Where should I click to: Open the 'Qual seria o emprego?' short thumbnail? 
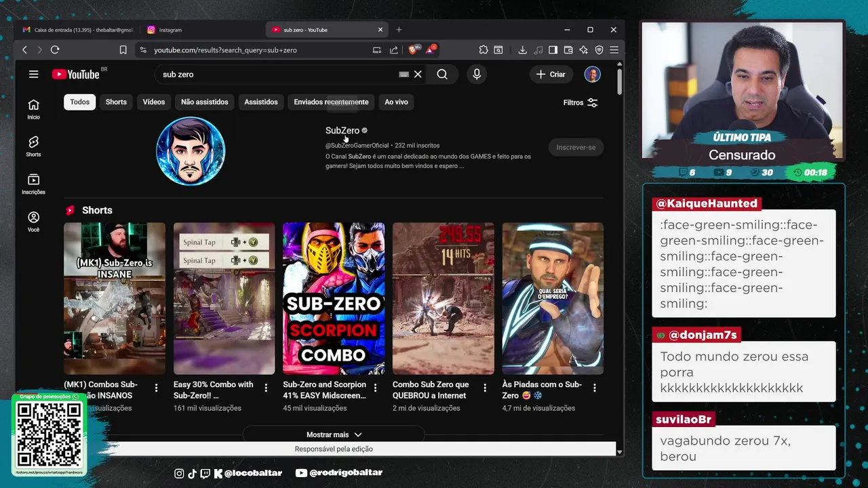pos(553,298)
